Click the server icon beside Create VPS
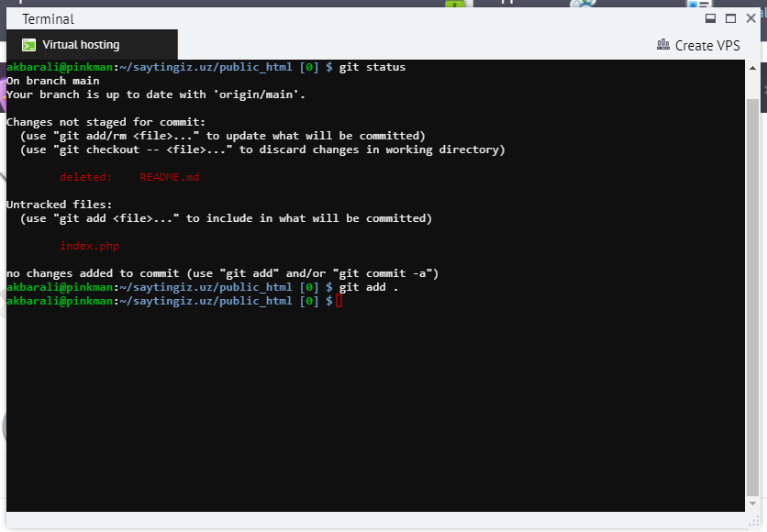The height and width of the screenshot is (532, 767). 662,45
